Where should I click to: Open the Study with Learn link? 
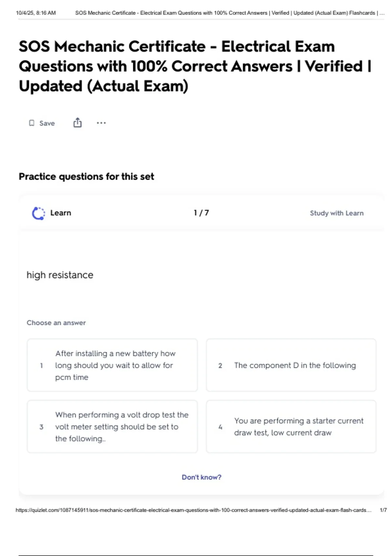pos(336,213)
